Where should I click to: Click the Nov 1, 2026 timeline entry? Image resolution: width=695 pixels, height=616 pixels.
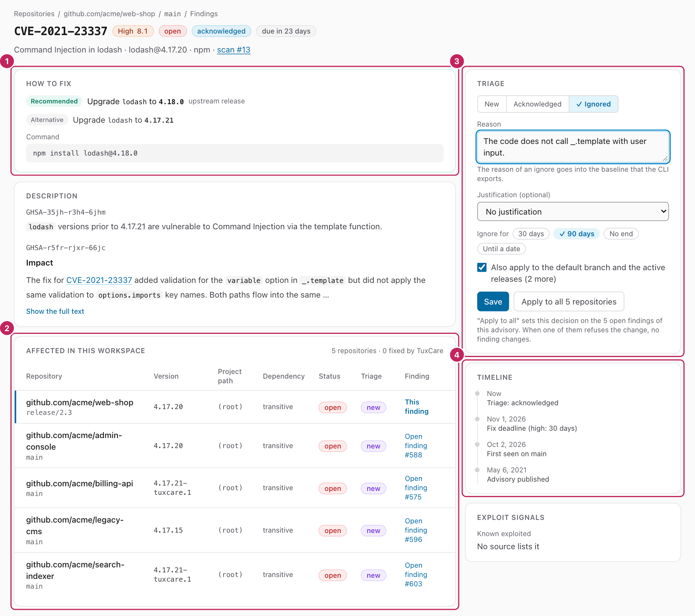[532, 424]
